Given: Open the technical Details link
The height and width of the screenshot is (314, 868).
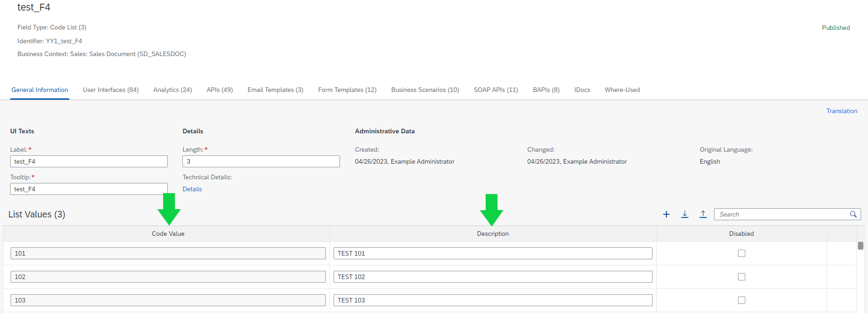Looking at the screenshot, I should click(x=192, y=189).
